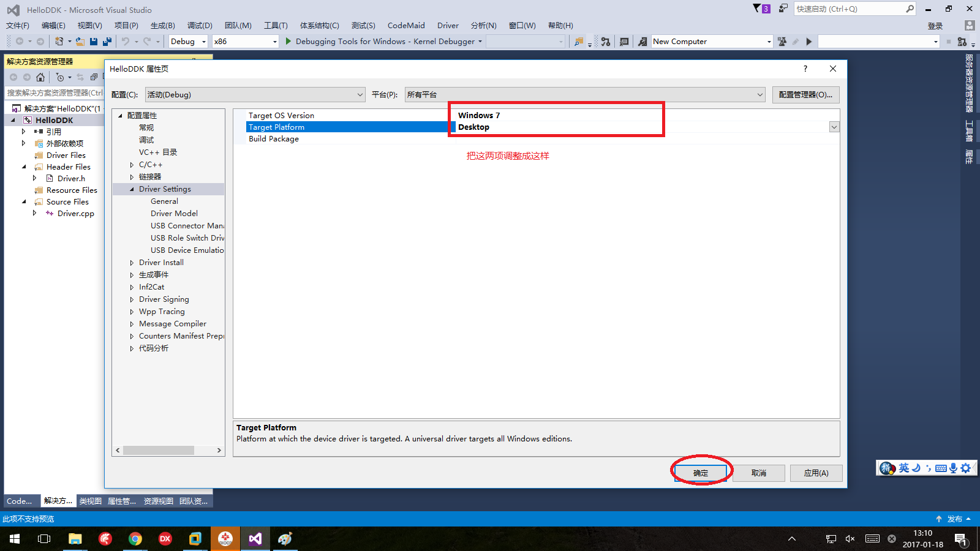Click the account avatar icon near 登录
This screenshot has width=980, height=551.
click(x=969, y=25)
